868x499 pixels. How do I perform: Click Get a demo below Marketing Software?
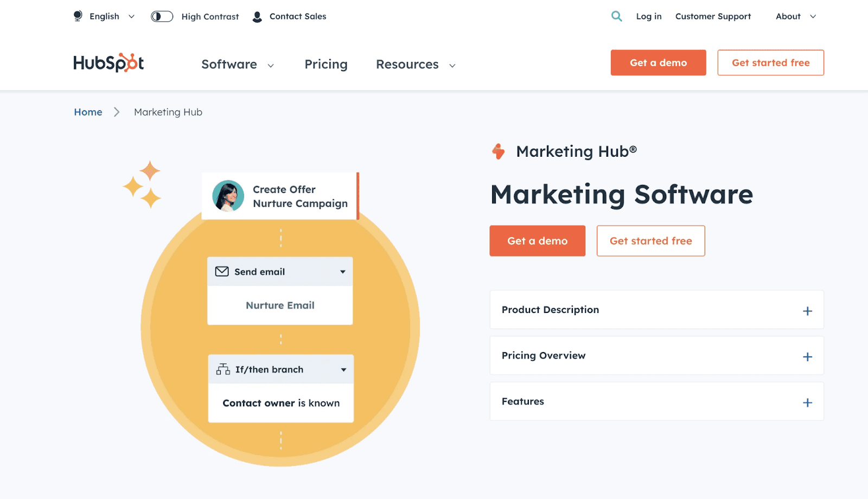(537, 241)
